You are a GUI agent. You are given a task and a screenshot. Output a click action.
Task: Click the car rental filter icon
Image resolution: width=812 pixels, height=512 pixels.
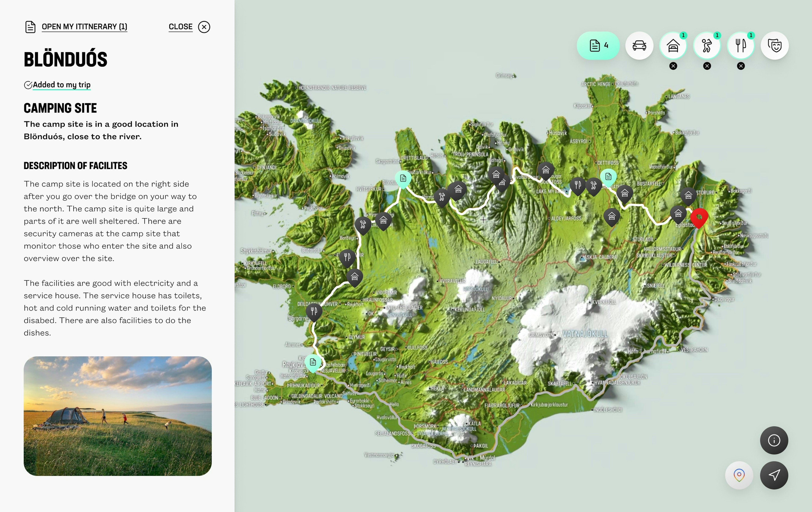(x=639, y=45)
